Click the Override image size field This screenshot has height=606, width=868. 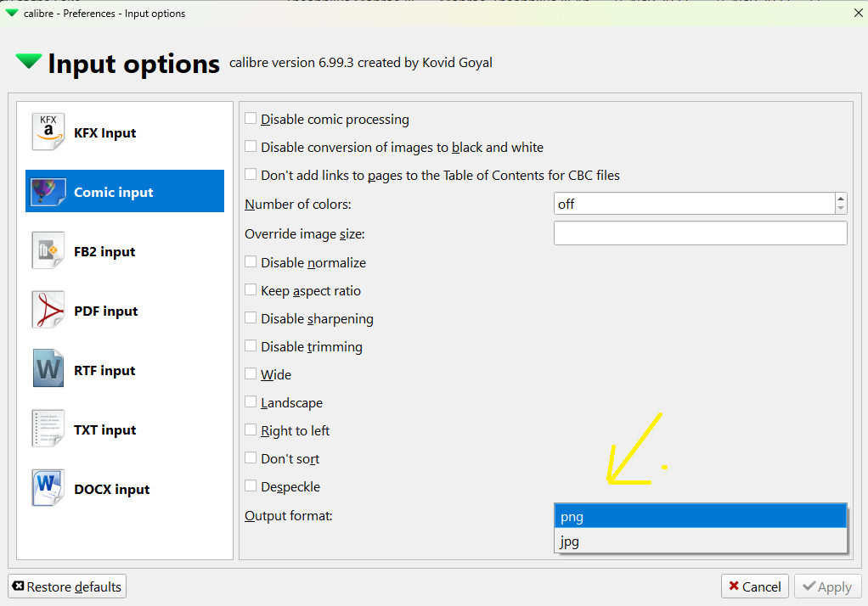(701, 233)
